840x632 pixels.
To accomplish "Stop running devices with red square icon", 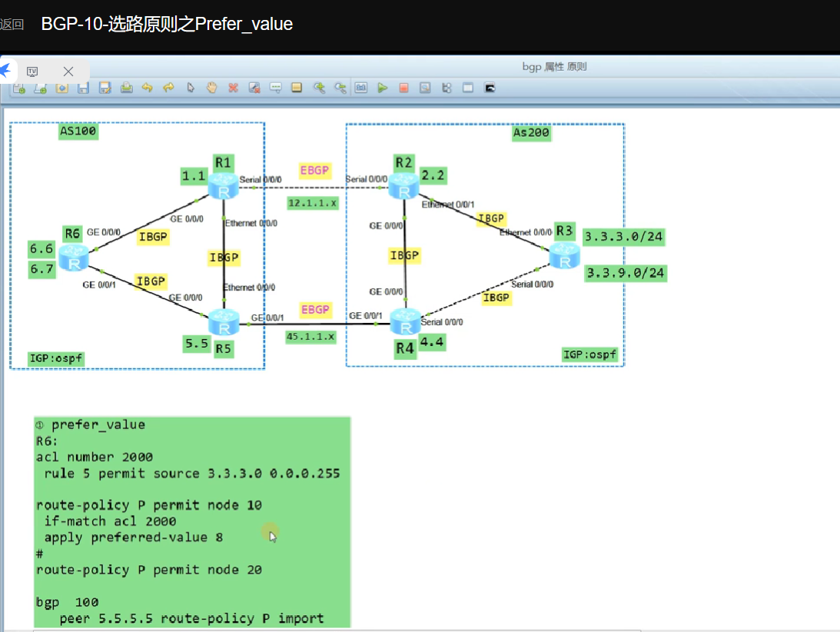I will pos(403,88).
